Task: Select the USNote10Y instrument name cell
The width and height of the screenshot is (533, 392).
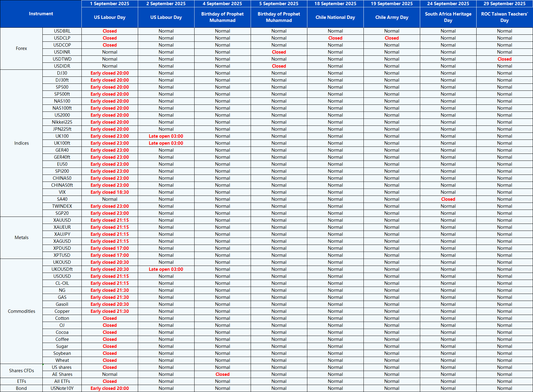Action: tap(62, 388)
